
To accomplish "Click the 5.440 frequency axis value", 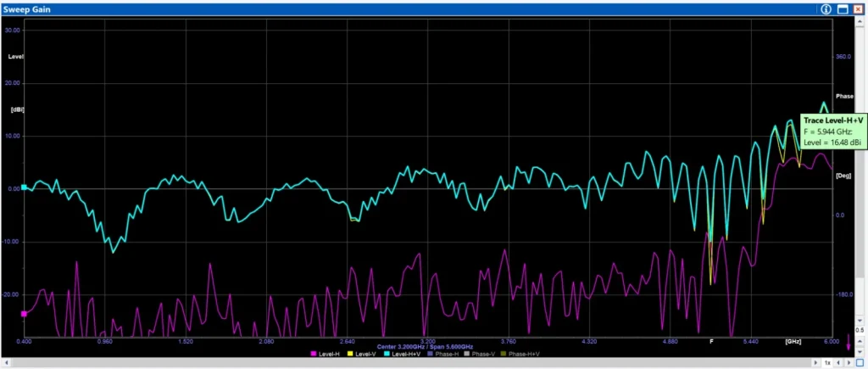I will click(751, 341).
